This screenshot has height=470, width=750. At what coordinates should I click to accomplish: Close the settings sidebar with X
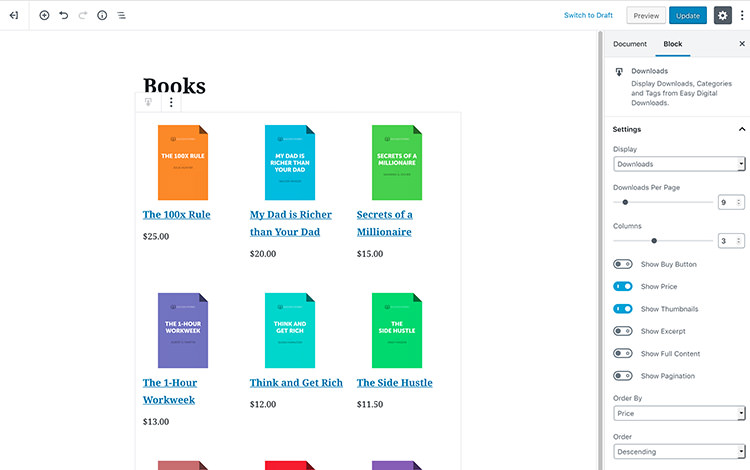tap(741, 44)
